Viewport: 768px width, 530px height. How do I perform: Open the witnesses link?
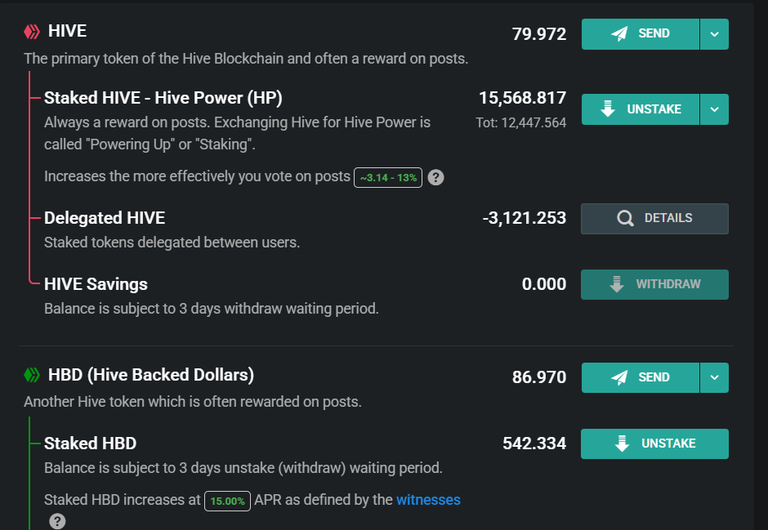pyautogui.click(x=428, y=500)
